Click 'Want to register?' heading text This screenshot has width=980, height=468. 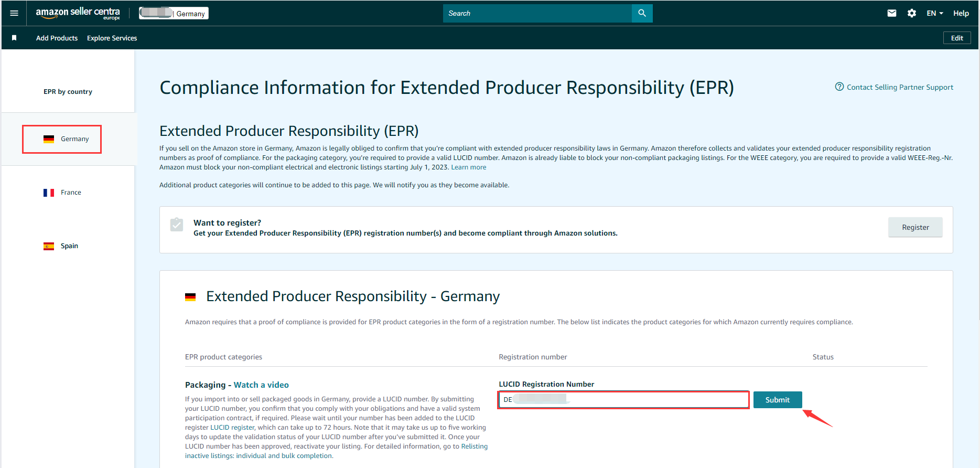click(x=227, y=222)
